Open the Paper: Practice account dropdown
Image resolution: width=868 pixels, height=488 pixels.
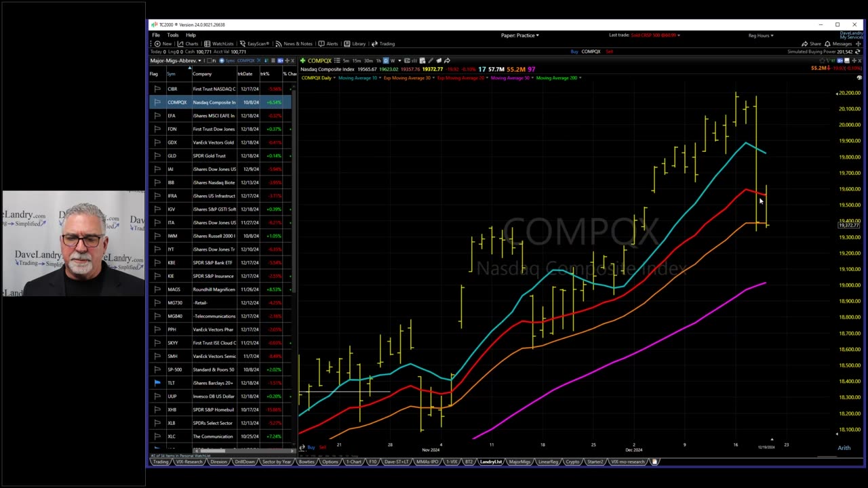click(x=519, y=35)
